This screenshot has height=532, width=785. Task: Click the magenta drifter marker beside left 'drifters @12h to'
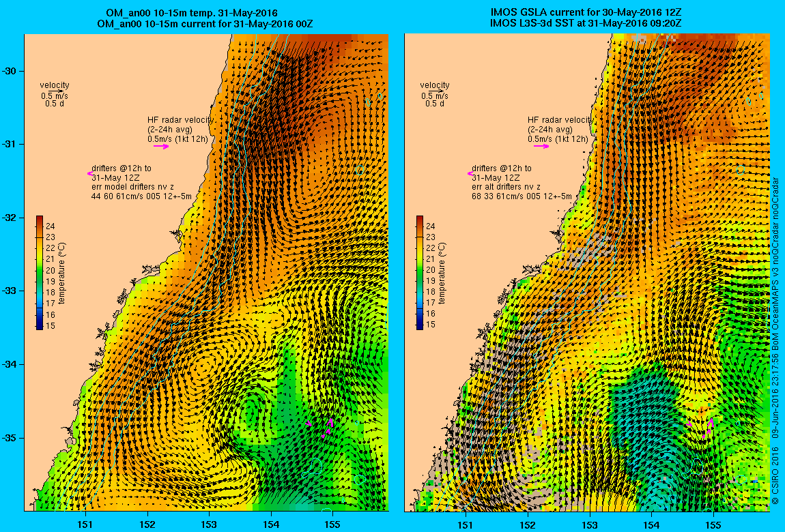click(89, 173)
